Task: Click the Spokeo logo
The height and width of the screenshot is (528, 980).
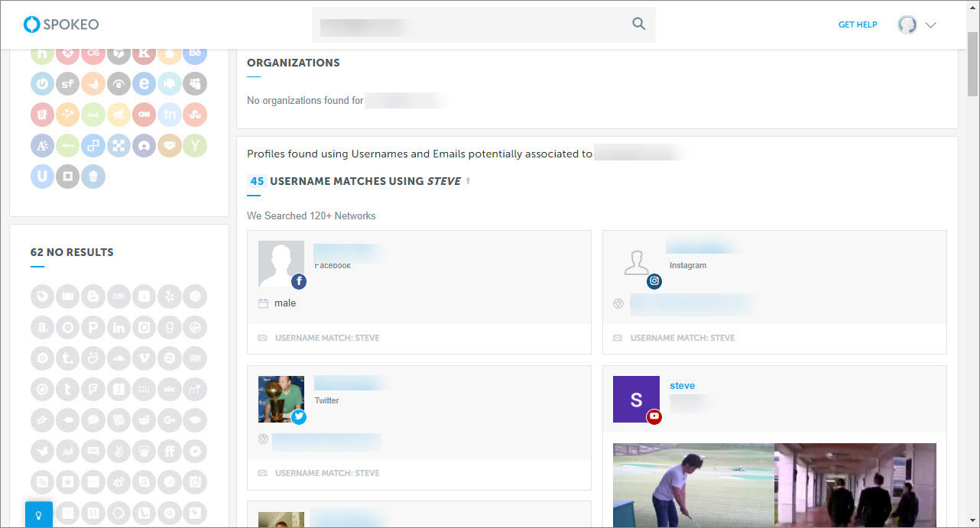Action: click(x=61, y=24)
